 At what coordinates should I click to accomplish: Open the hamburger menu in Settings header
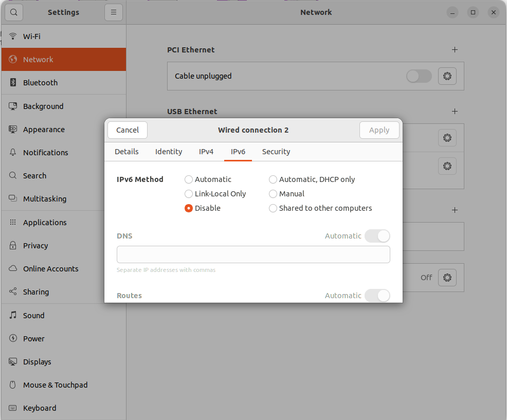click(x=114, y=12)
